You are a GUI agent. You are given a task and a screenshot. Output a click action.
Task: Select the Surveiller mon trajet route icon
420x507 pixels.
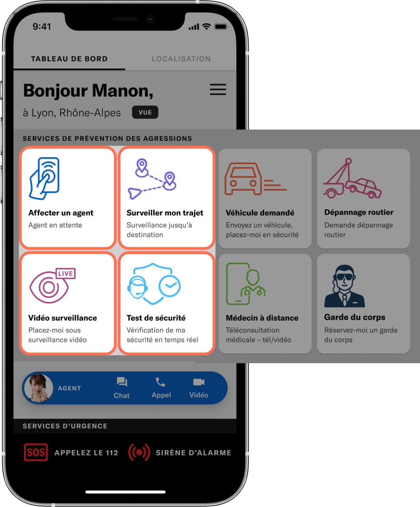[x=152, y=179]
